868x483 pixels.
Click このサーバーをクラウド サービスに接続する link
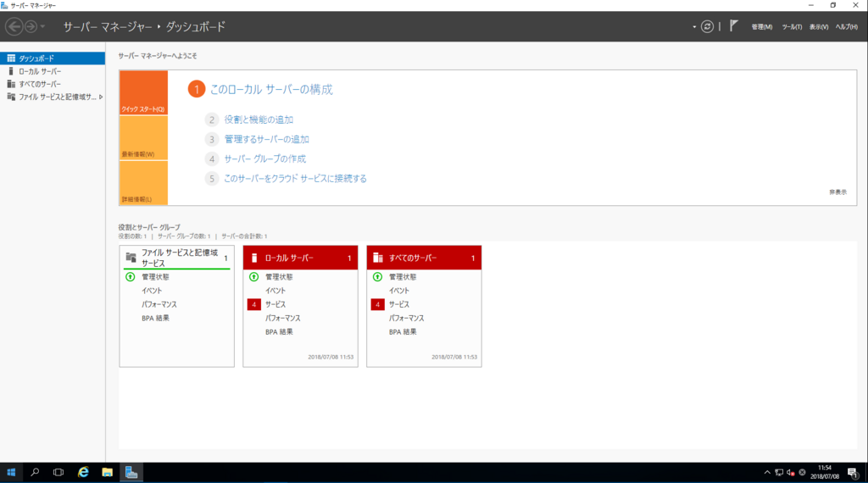[295, 179]
